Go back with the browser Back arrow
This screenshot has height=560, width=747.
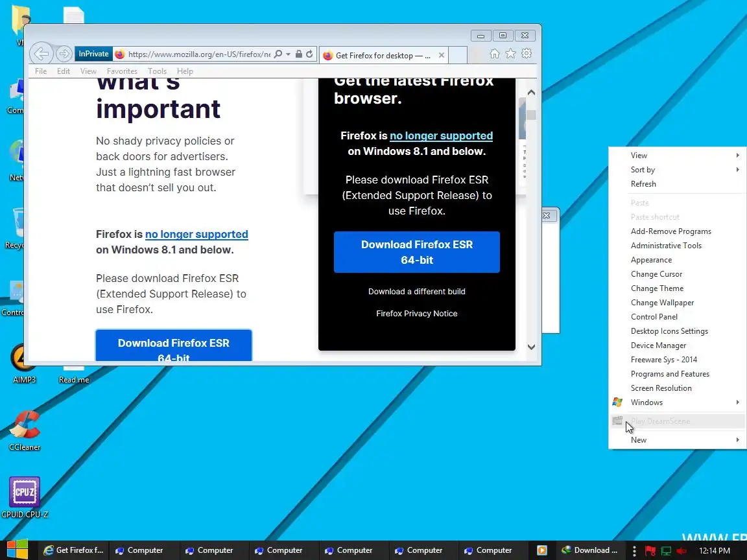pyautogui.click(x=41, y=54)
